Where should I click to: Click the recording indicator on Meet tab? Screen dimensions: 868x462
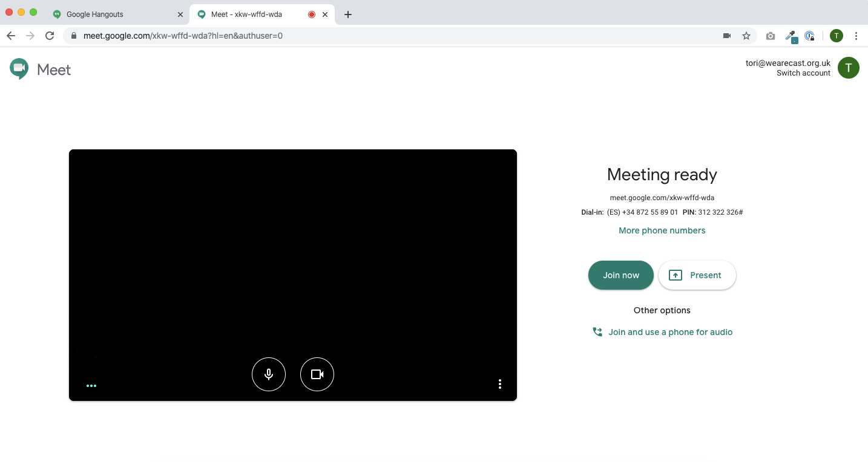click(x=312, y=15)
